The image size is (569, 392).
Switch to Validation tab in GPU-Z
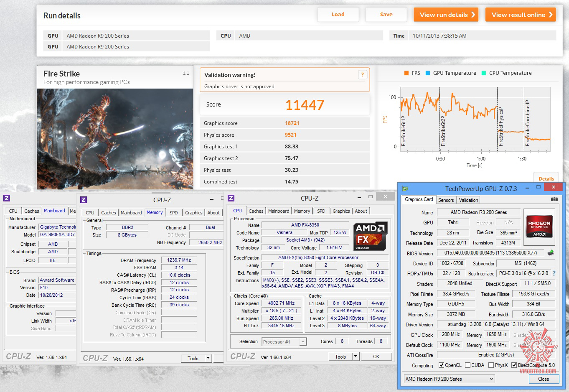click(x=468, y=200)
